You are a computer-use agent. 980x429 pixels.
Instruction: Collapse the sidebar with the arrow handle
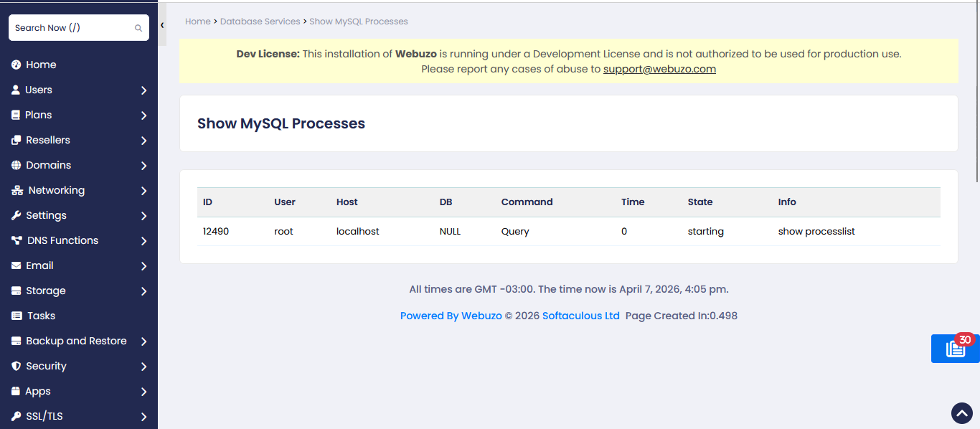point(162,25)
